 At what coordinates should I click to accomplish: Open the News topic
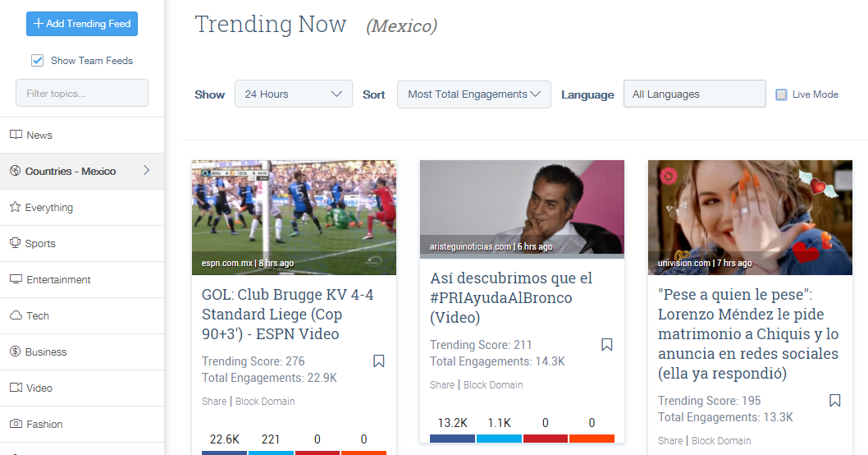pos(82,136)
